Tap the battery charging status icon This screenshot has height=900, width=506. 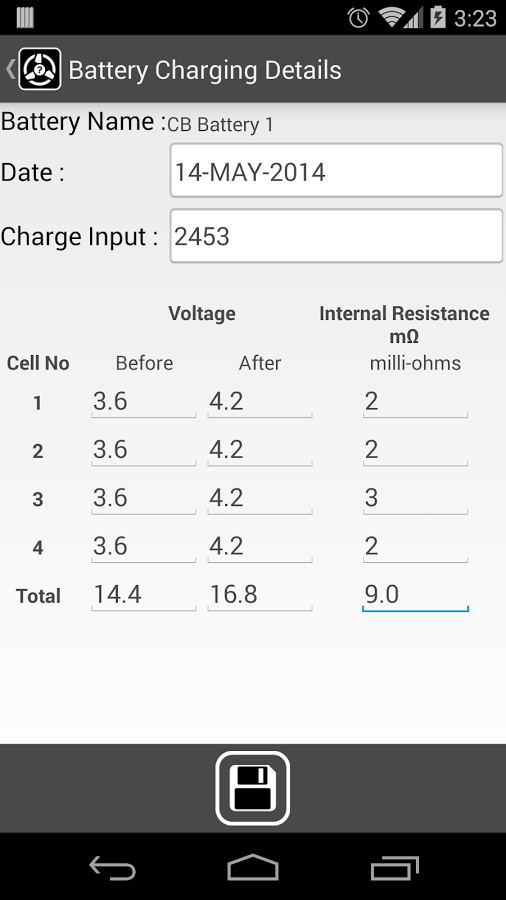click(x=438, y=17)
